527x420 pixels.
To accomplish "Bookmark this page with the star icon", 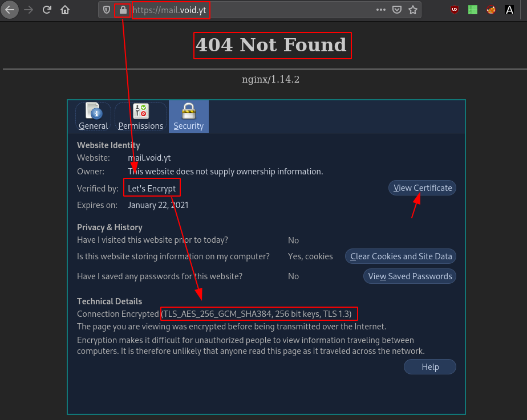I will tap(413, 10).
